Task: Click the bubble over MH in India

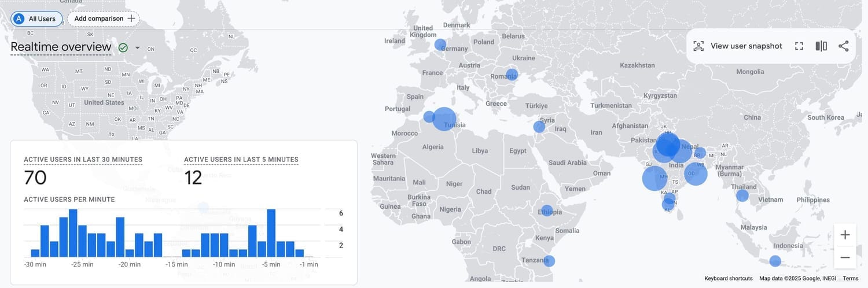Action: [x=655, y=178]
